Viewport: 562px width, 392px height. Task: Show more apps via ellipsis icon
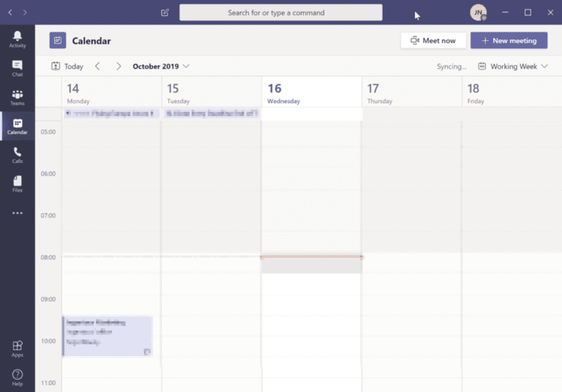tap(18, 214)
